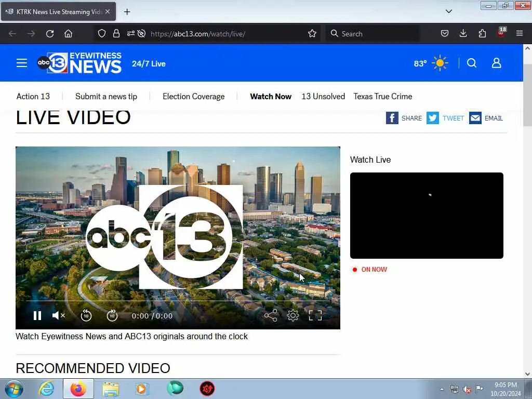This screenshot has height=399, width=532.
Task: Click the browser forward arrow
Action: click(x=31, y=34)
